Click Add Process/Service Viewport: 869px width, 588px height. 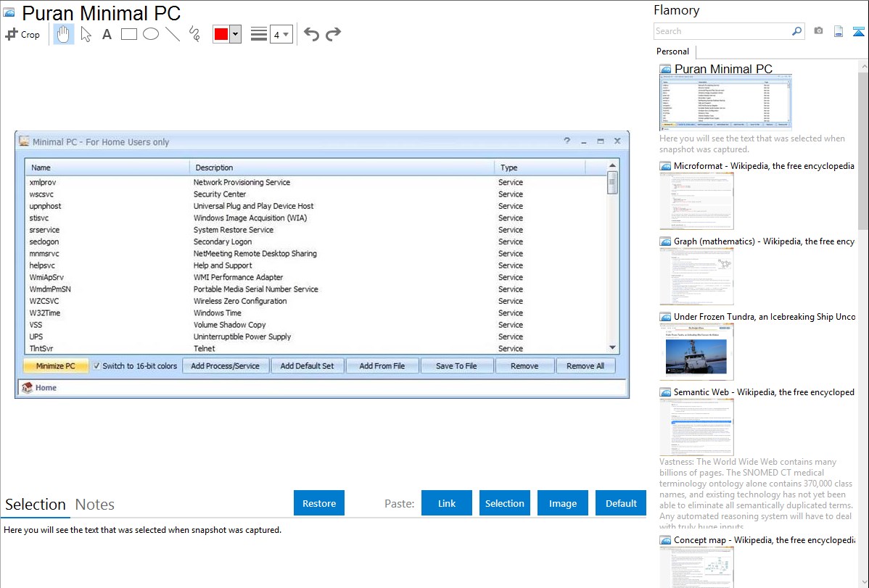click(225, 365)
